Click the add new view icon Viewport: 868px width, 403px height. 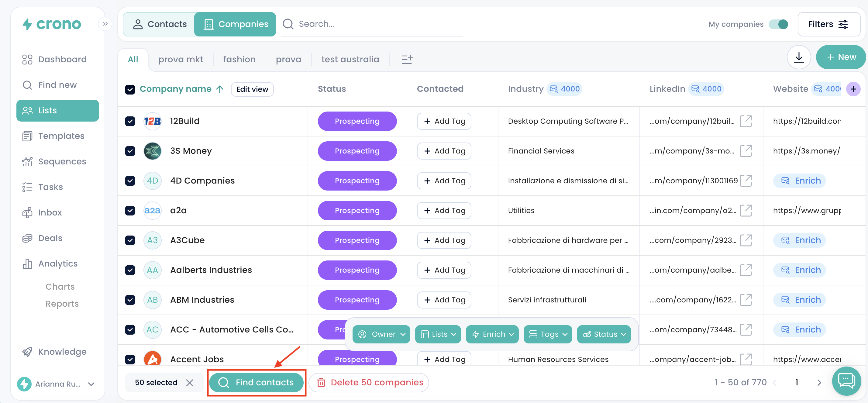[x=407, y=59]
